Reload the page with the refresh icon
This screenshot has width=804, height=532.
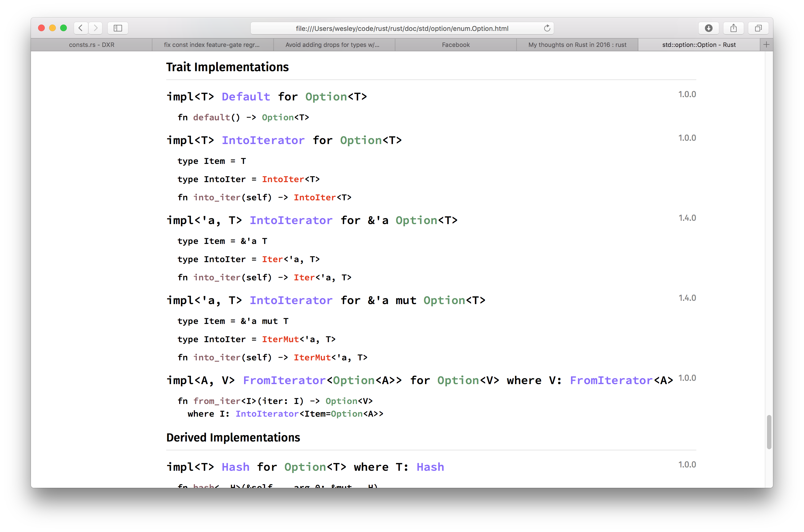(x=547, y=28)
